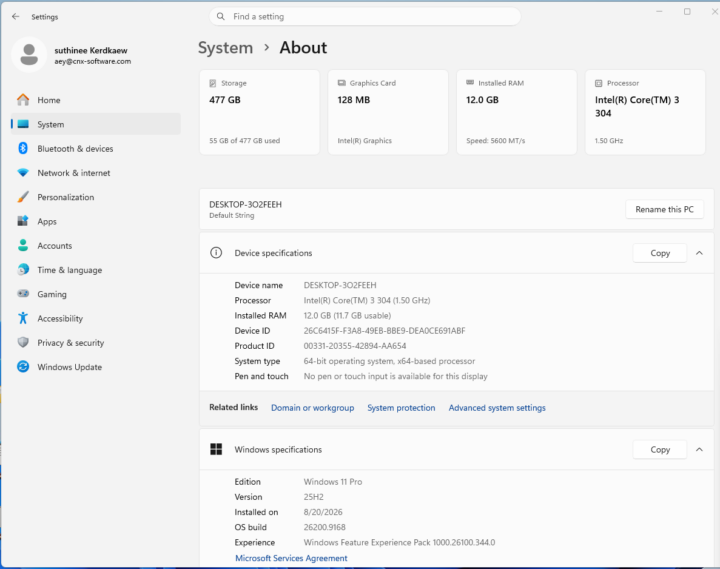Click Rename this PC button
Screen dimensions: 720x569
point(664,209)
